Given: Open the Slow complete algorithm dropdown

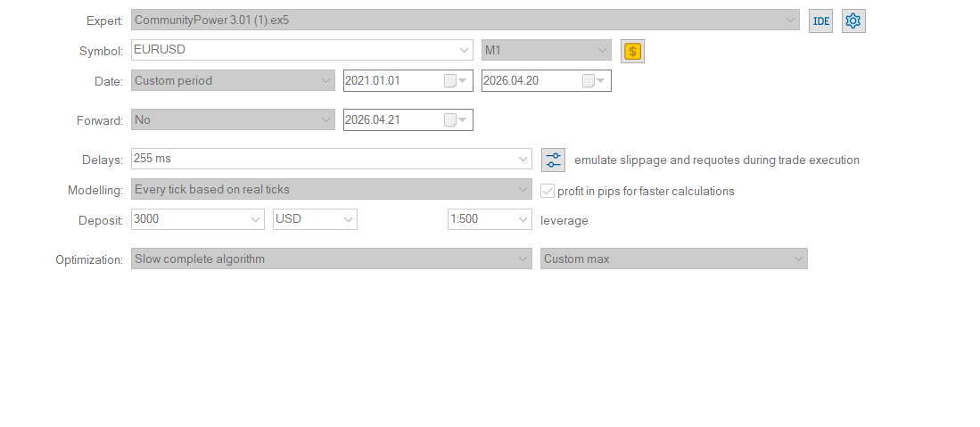Looking at the screenshot, I should pos(331,259).
